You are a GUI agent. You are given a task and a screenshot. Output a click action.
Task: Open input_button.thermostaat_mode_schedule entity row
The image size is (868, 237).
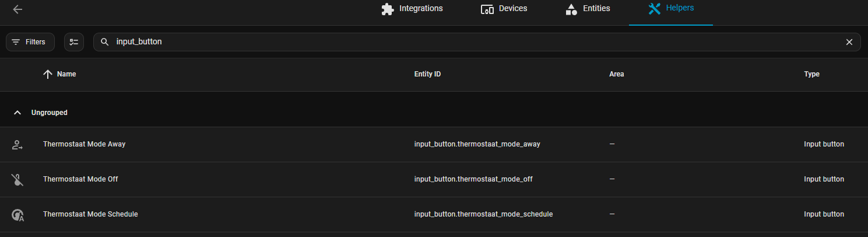483,214
